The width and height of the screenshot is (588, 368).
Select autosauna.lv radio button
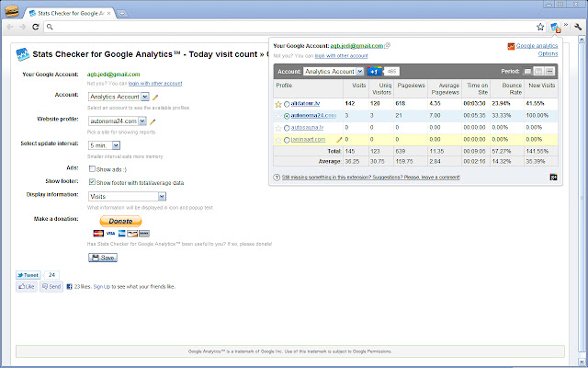click(287, 128)
